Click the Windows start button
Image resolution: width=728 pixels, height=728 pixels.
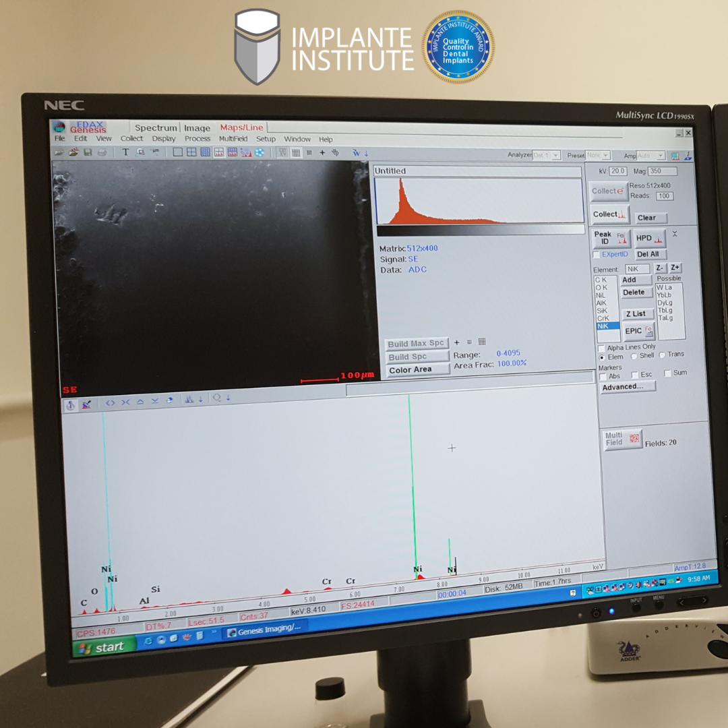101,648
